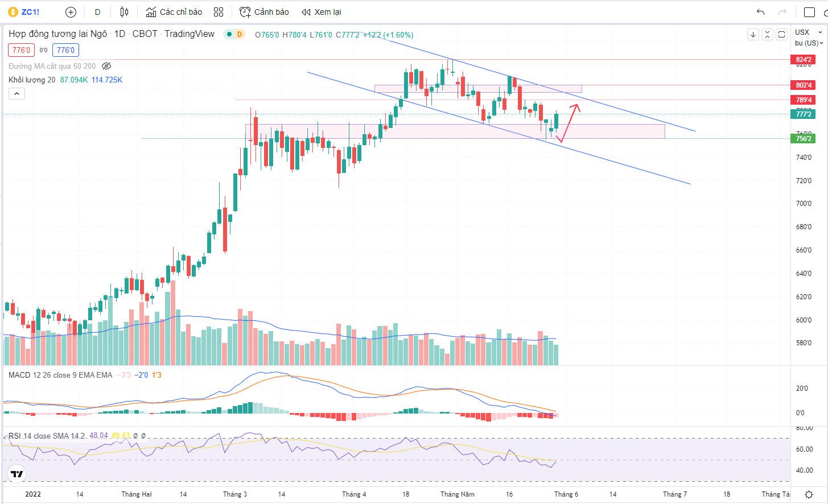Change chart type via candlestick icon
The image size is (828, 504).
125,12
